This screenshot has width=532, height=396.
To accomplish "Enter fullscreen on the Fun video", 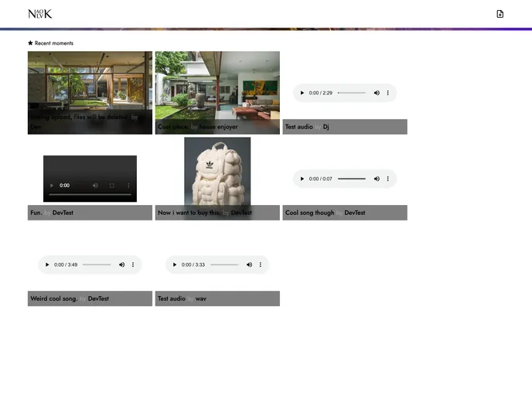I will point(111,186).
